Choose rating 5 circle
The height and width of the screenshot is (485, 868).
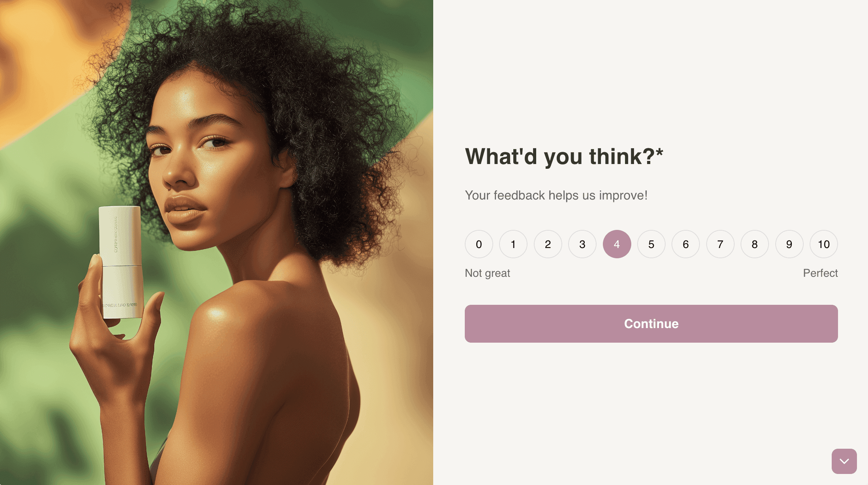coord(651,244)
